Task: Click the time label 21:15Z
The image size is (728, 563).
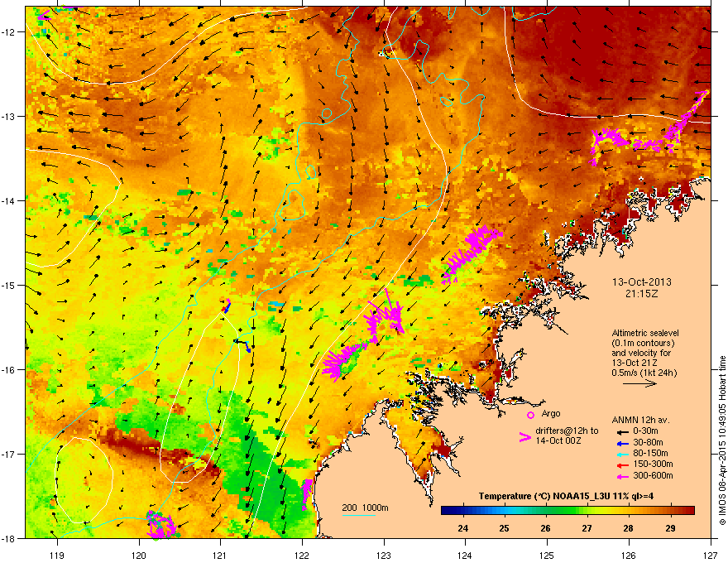Action: pyautogui.click(x=642, y=294)
